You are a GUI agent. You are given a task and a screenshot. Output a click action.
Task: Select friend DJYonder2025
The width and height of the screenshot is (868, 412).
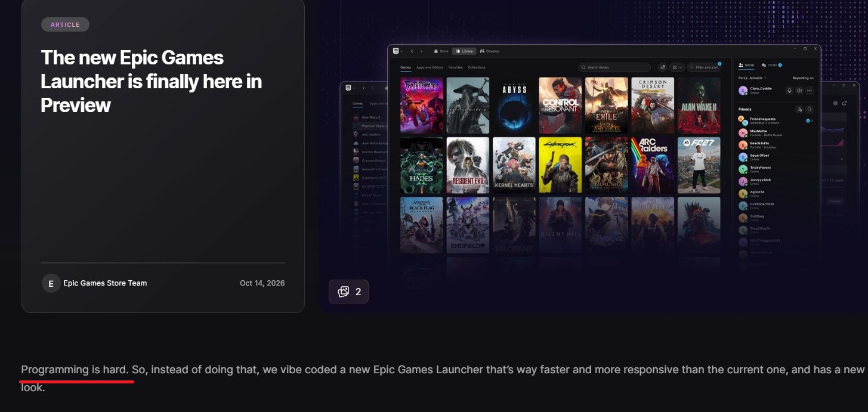(x=776, y=206)
